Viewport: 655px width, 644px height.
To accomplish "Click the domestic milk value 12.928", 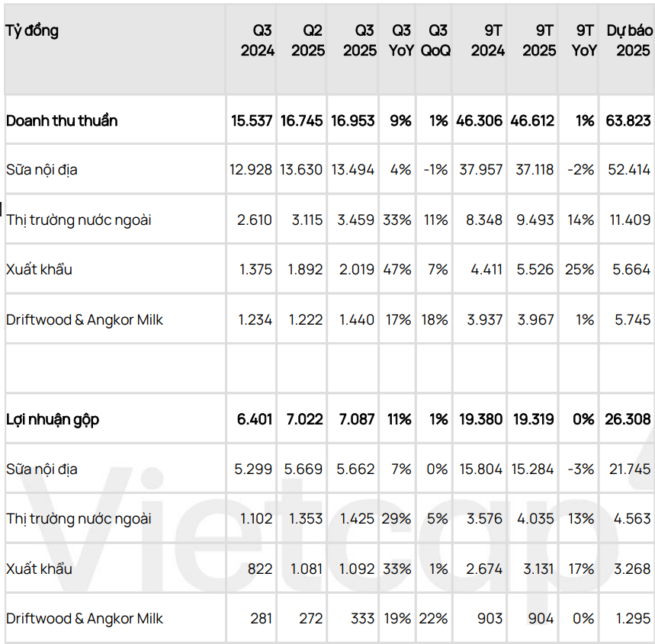I will (251, 170).
